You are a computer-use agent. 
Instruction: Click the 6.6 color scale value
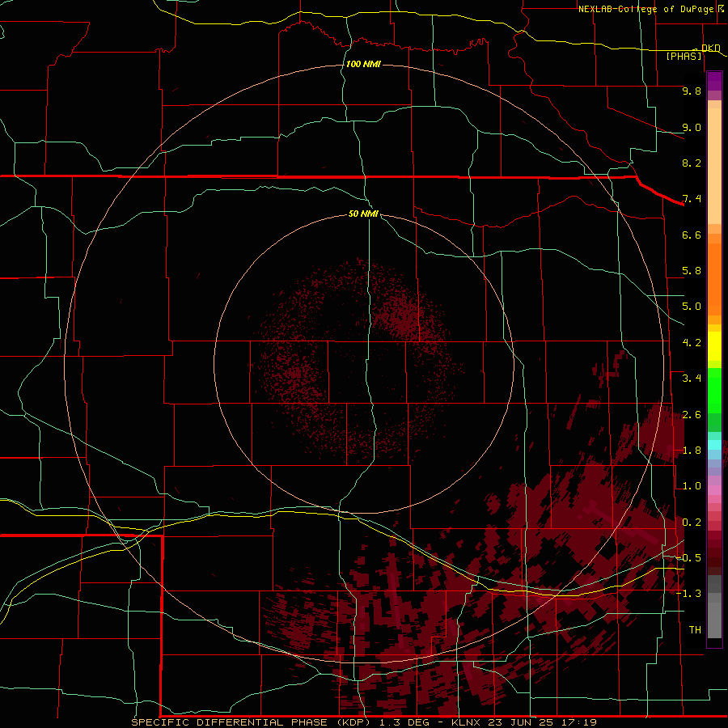[x=692, y=235]
